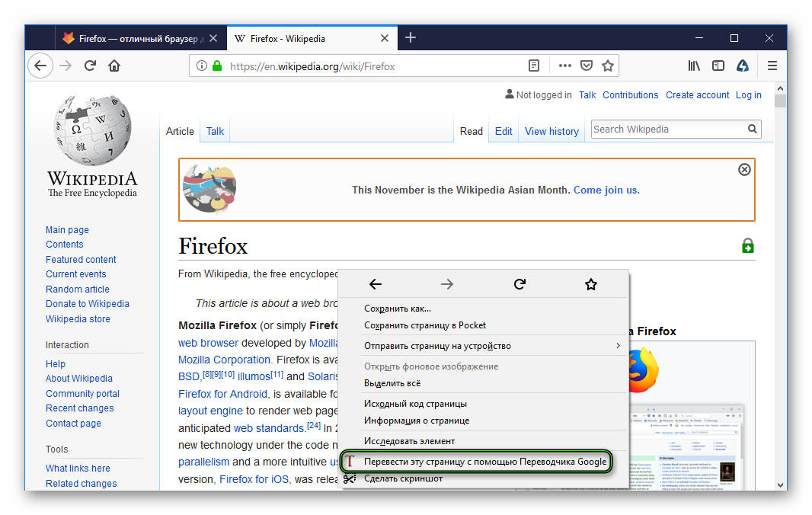The image size is (812, 515).
Task: Click the 'Create account' link
Action: click(697, 95)
